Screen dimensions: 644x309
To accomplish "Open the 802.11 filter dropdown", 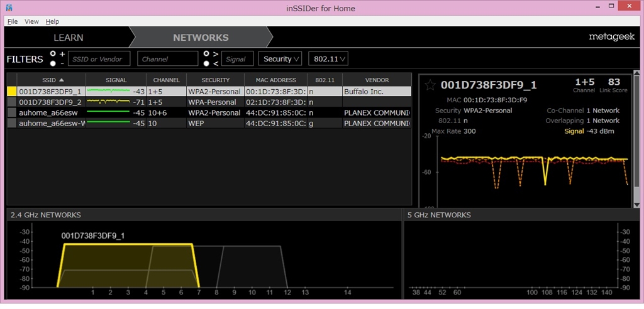I will point(328,58).
